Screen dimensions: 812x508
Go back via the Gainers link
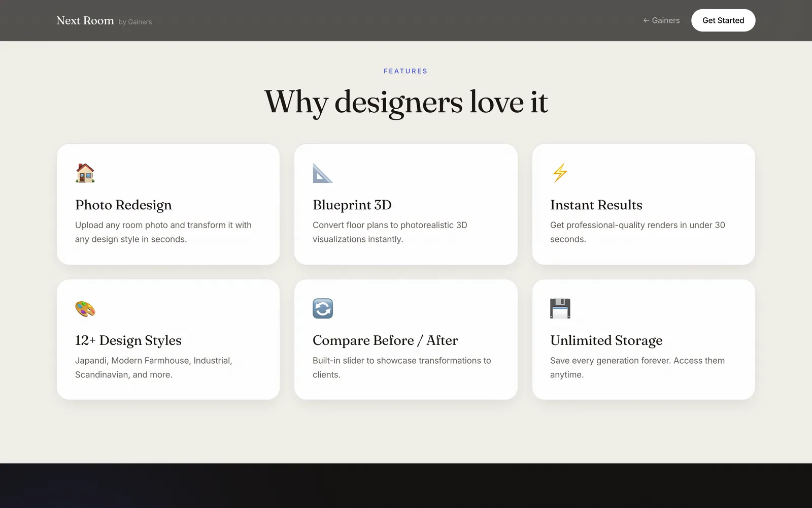pyautogui.click(x=661, y=20)
